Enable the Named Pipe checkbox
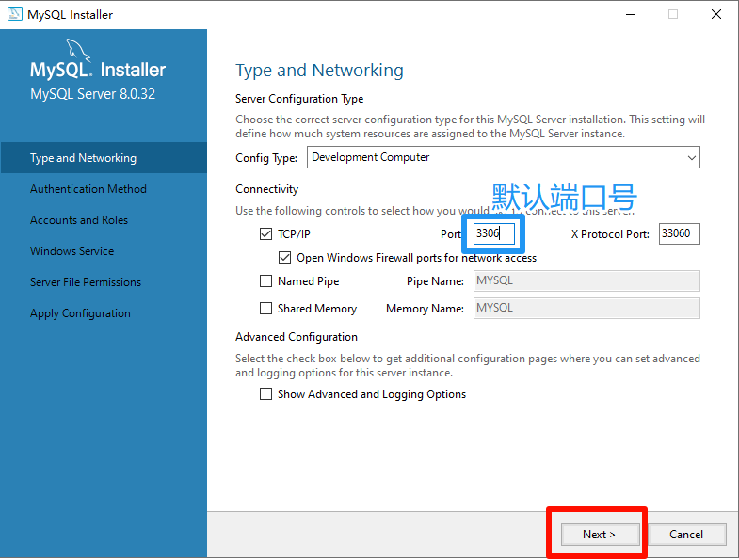The width and height of the screenshot is (739, 560). click(265, 281)
